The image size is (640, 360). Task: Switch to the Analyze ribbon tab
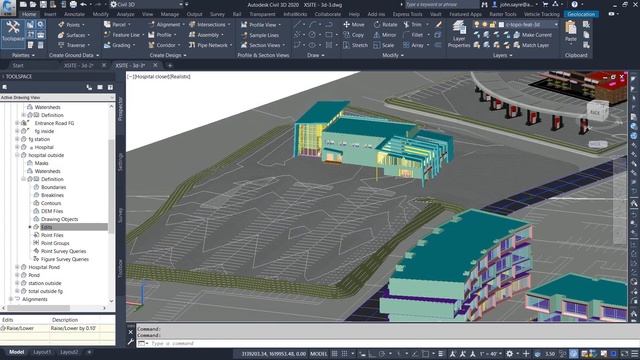pos(126,14)
